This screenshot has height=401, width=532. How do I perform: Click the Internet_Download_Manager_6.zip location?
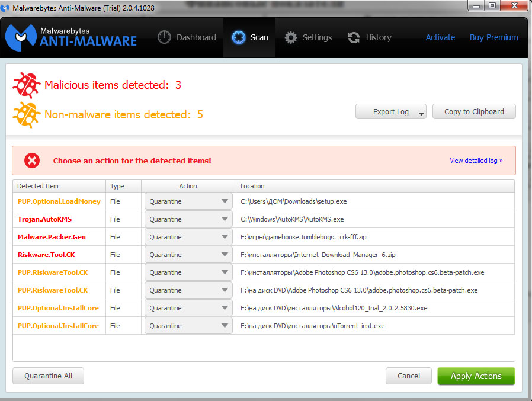point(318,255)
